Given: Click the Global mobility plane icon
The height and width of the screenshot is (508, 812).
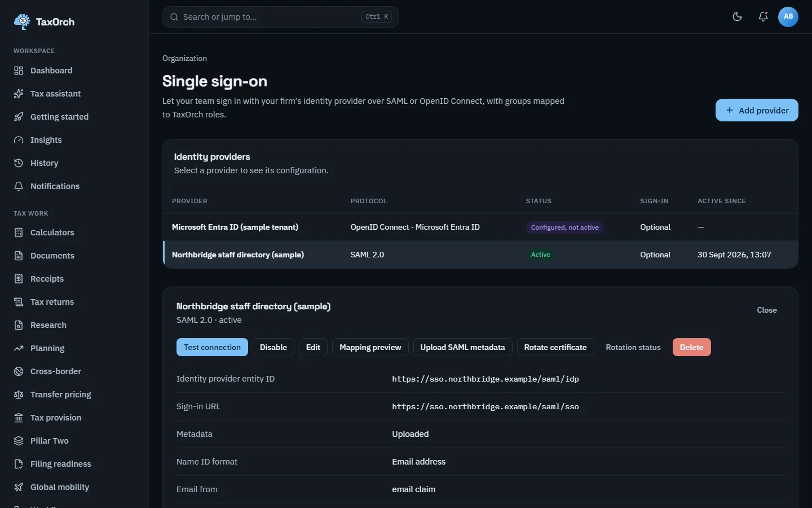Looking at the screenshot, I should click(x=19, y=487).
